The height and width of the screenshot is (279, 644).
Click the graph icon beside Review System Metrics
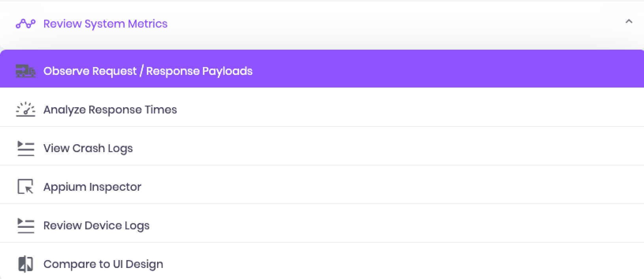click(x=26, y=24)
